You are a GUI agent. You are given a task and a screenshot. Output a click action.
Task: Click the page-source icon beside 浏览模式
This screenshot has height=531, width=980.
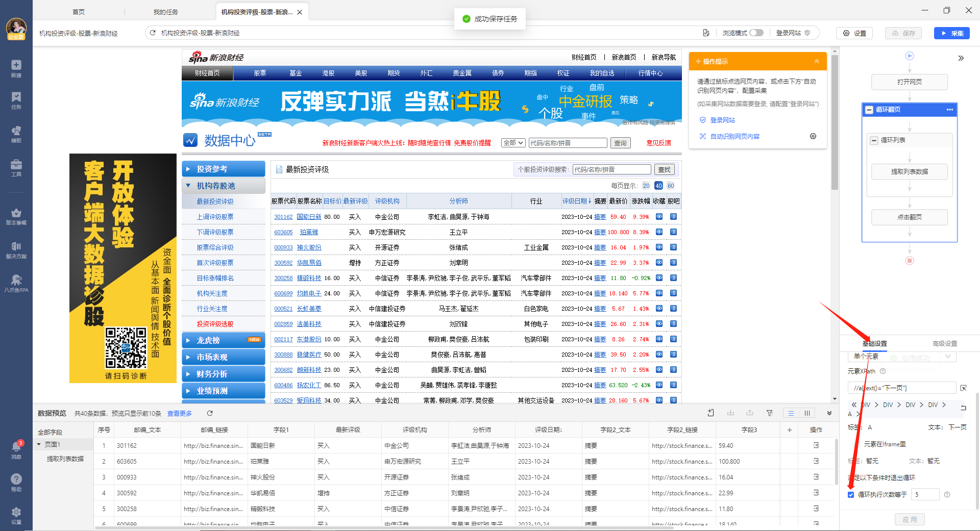point(706,33)
